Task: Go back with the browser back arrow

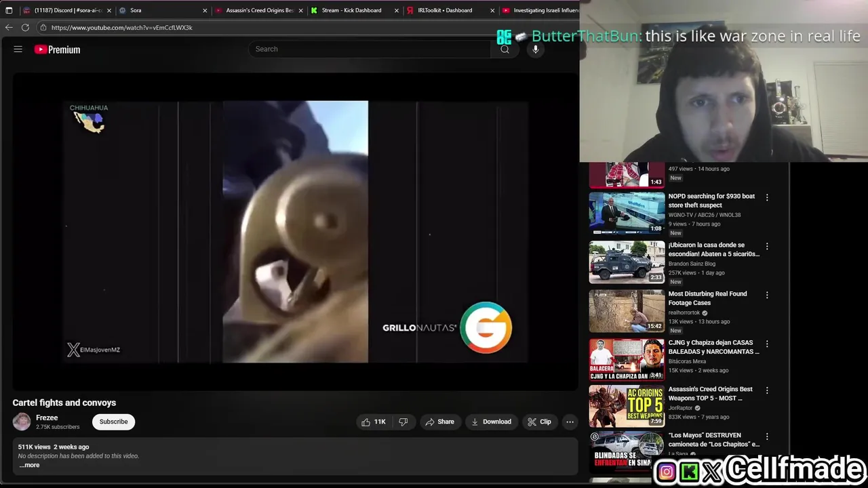Action: [x=9, y=28]
